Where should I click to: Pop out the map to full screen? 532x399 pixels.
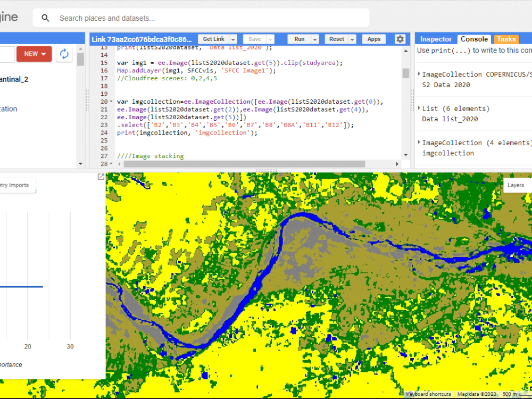[x=101, y=177]
